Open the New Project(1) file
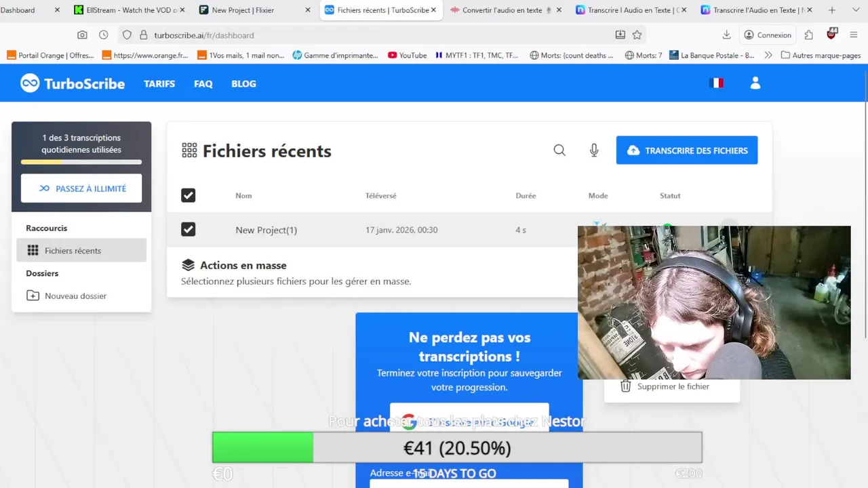Image resolution: width=868 pixels, height=488 pixels. (266, 230)
